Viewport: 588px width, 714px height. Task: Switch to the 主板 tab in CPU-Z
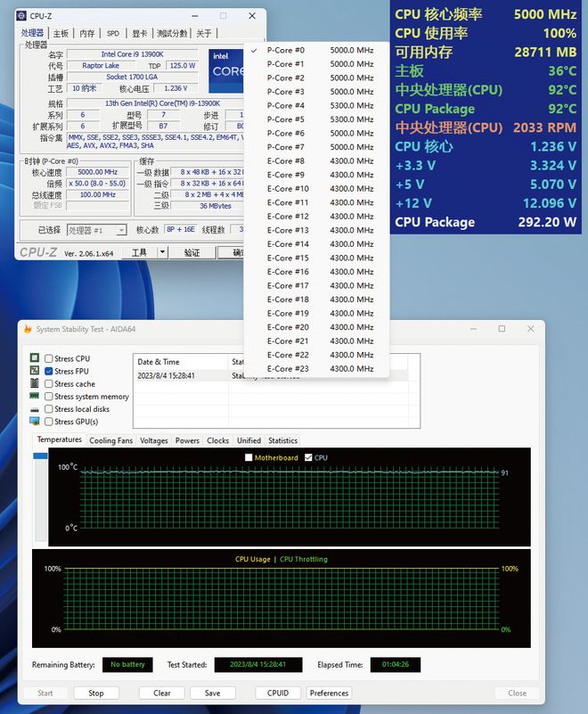[61, 33]
